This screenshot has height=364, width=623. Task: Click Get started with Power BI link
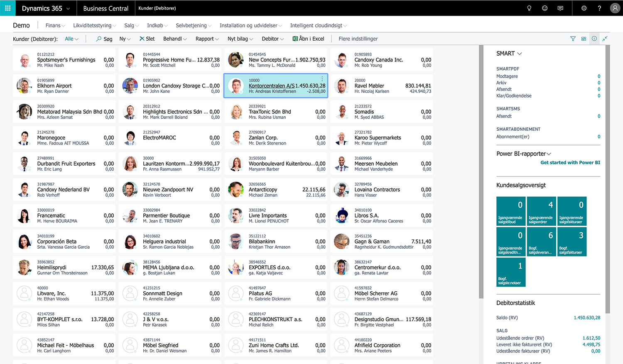pyautogui.click(x=570, y=163)
